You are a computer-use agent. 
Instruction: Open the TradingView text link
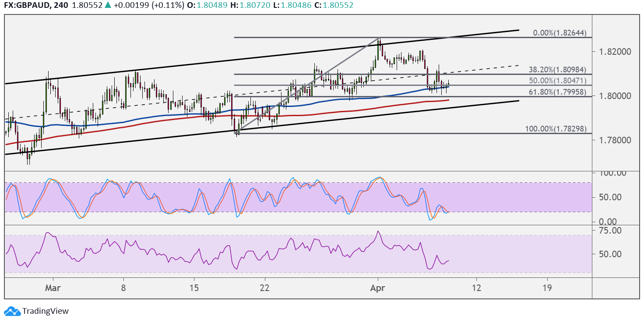click(x=46, y=311)
